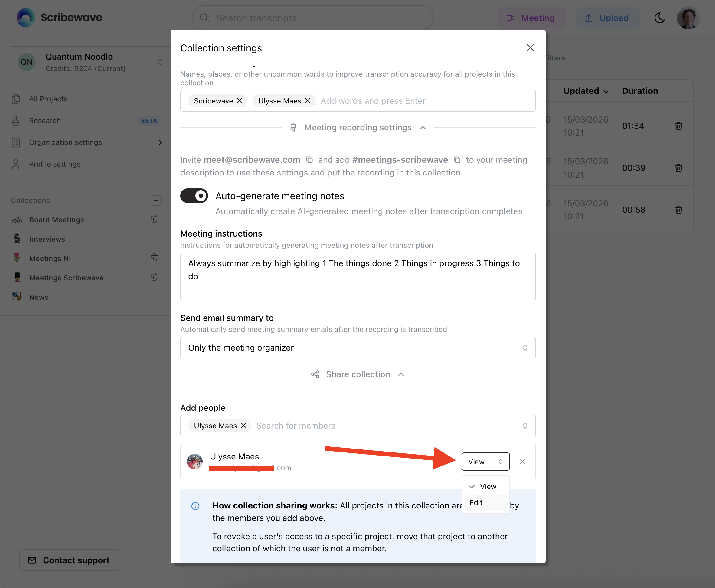Screen dimensions: 715x588
Task: Remove Ulysse Maes vocabulary word tag
Action: coord(308,101)
